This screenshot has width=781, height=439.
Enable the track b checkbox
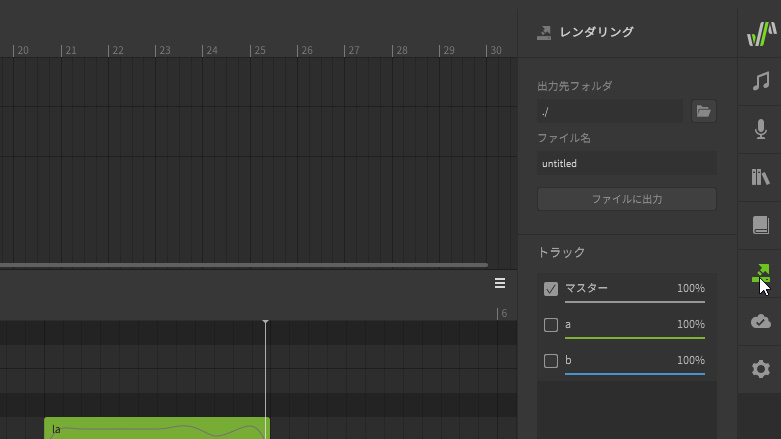point(551,361)
